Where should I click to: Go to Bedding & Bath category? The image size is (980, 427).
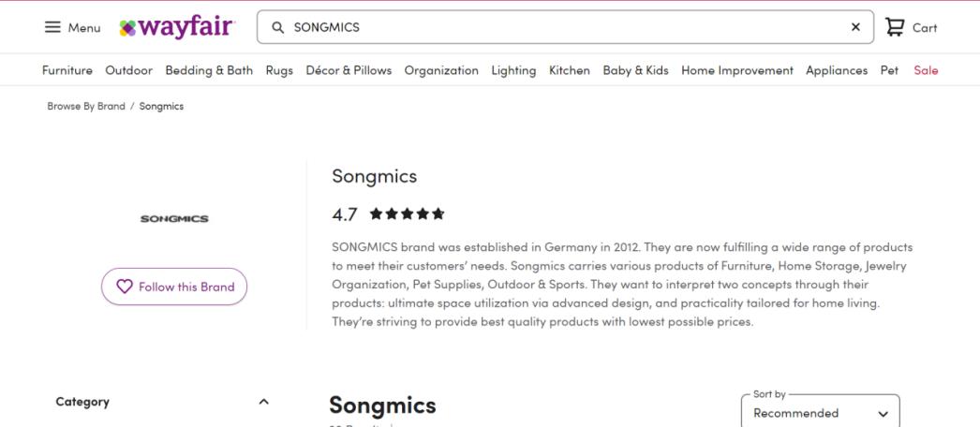point(209,70)
